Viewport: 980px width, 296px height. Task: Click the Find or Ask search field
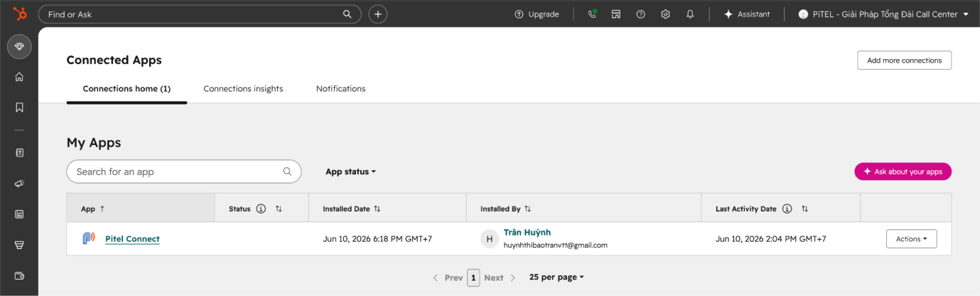point(200,14)
